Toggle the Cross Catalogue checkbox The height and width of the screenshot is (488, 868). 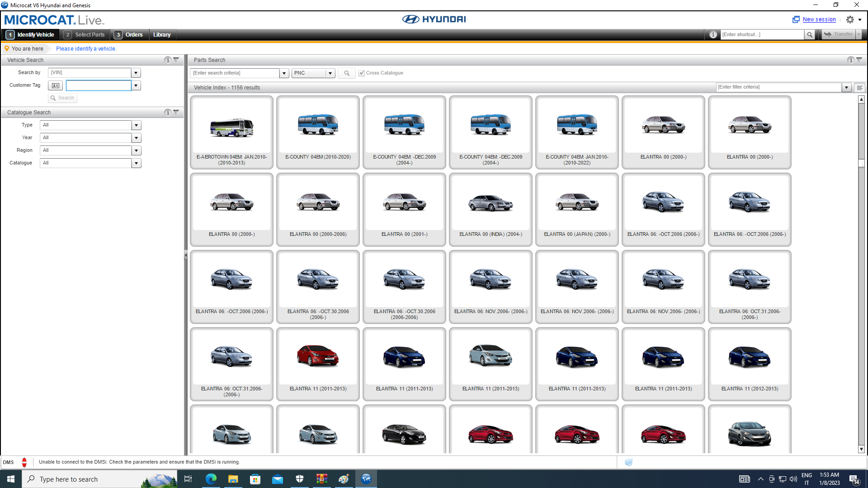pyautogui.click(x=362, y=73)
